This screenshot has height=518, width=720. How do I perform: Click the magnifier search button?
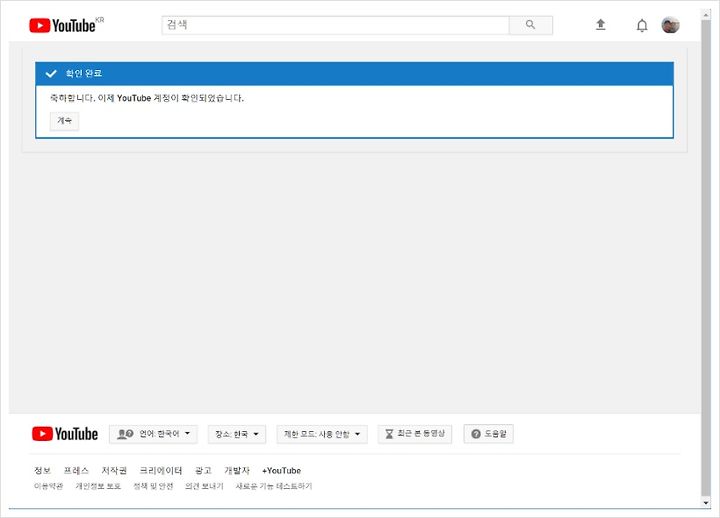point(530,25)
